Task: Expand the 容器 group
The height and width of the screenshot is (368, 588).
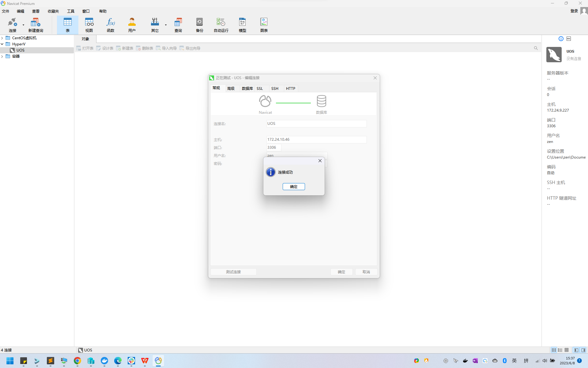Action: (2, 56)
